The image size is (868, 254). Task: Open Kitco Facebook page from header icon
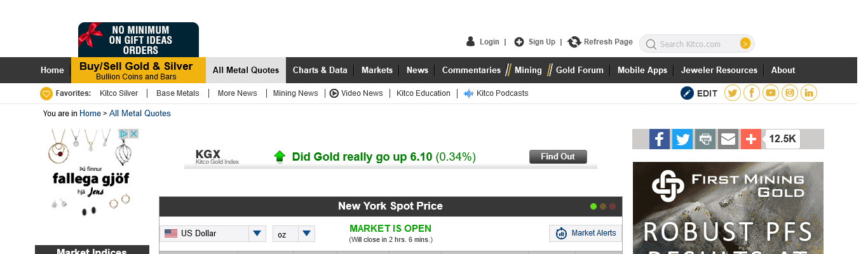(752, 93)
